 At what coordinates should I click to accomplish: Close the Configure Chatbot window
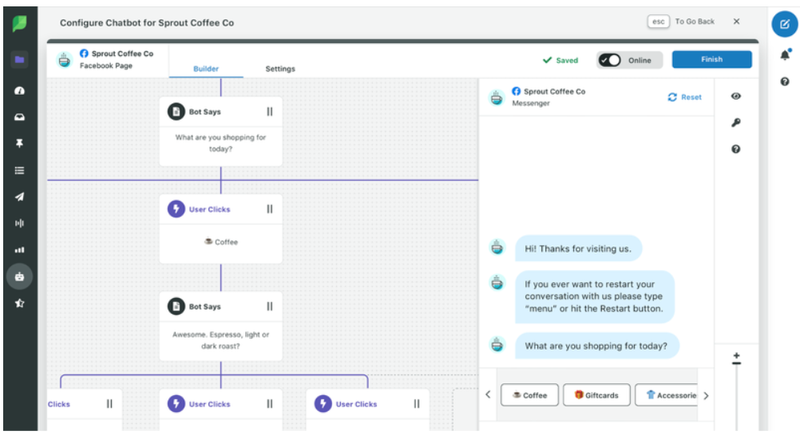(736, 21)
